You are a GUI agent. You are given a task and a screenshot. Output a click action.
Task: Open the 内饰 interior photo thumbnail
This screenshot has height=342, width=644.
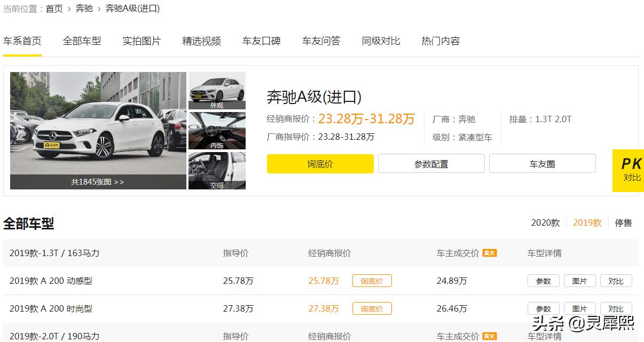coord(217,130)
